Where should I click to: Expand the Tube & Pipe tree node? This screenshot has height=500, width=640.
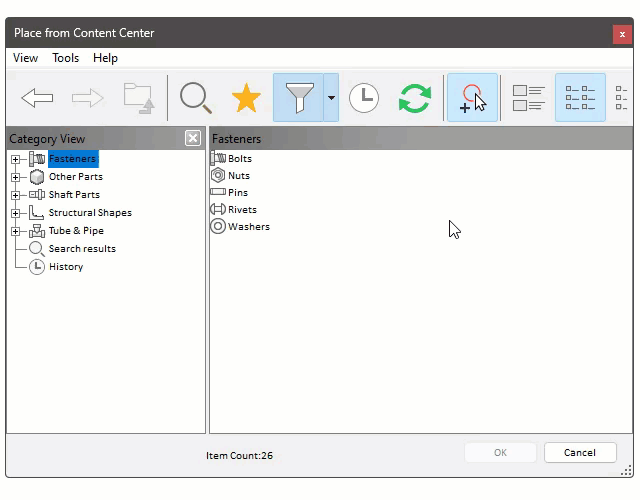coord(16,231)
